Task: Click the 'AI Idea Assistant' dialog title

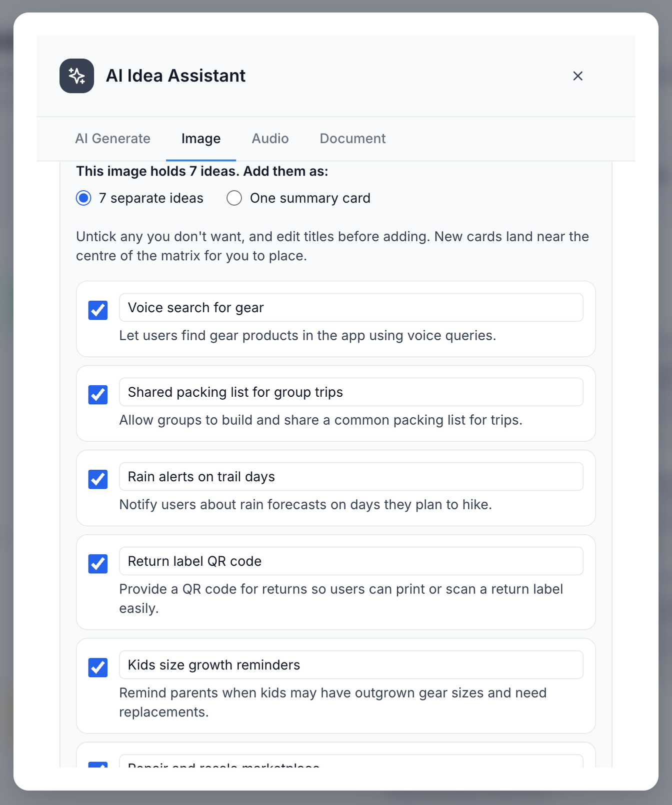Action: tap(175, 76)
